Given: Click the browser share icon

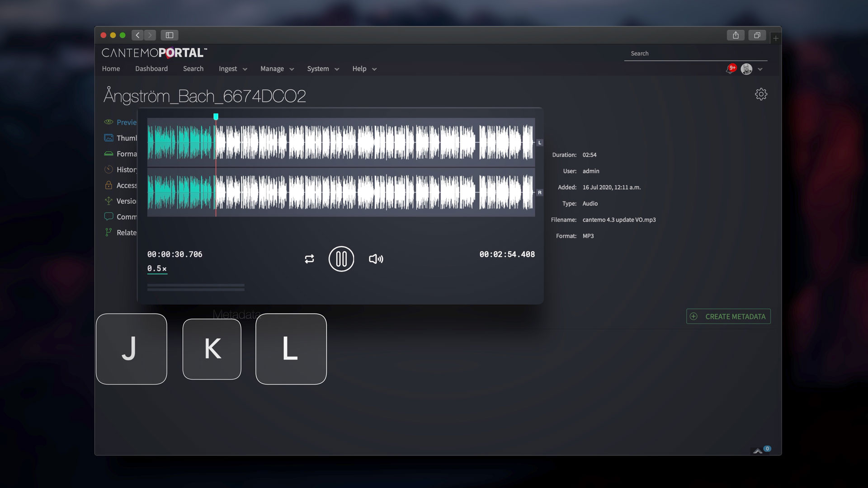Looking at the screenshot, I should click(x=736, y=35).
